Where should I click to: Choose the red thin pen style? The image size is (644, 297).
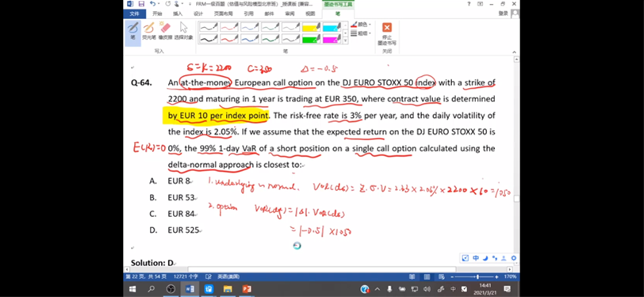point(229,27)
